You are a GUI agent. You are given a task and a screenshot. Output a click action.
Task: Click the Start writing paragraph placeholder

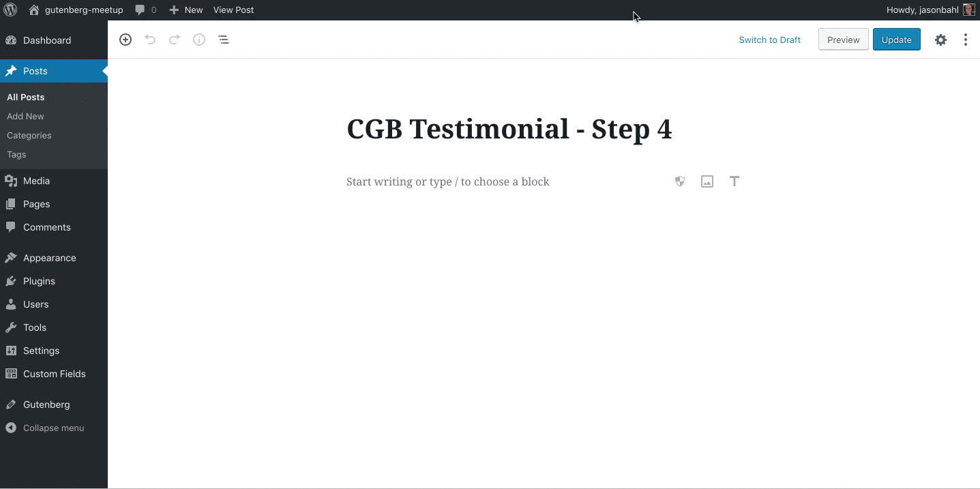pyautogui.click(x=448, y=181)
